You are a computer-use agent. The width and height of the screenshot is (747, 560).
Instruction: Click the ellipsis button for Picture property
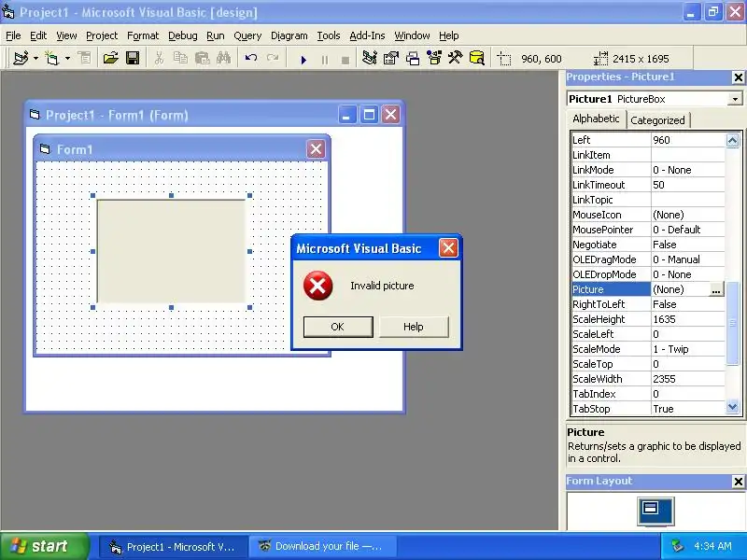click(716, 289)
